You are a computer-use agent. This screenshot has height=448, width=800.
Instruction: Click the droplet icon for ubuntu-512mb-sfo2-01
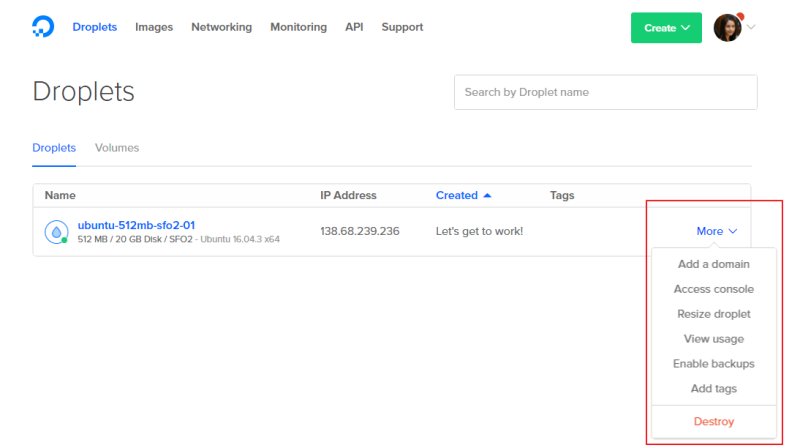[x=56, y=232]
